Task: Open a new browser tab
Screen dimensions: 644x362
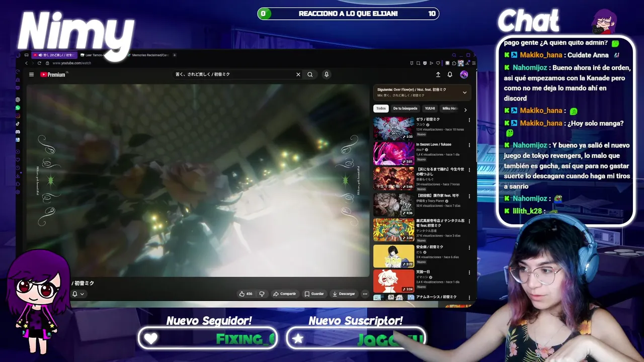Action: [175, 55]
